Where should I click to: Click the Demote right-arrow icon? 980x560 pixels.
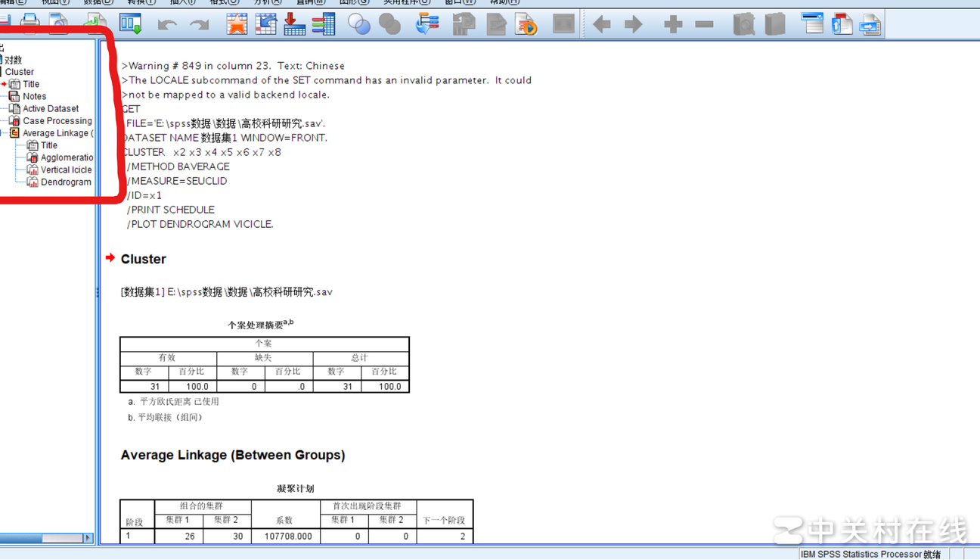(x=634, y=25)
